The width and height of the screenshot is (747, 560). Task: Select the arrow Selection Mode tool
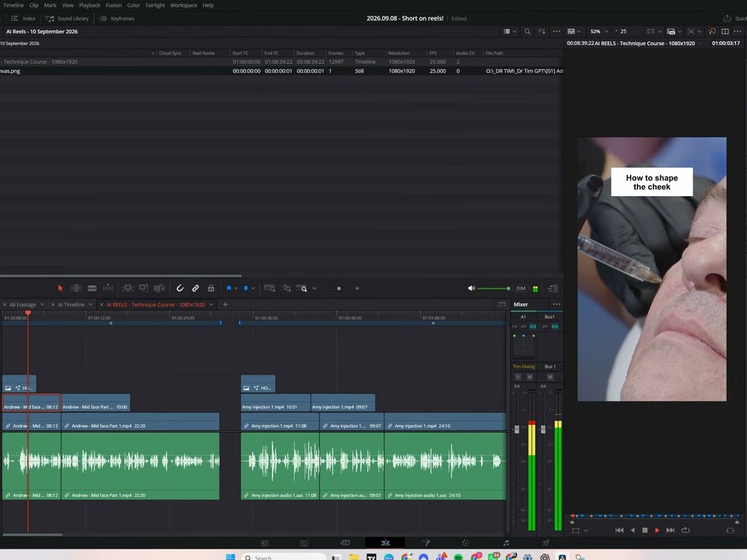(x=60, y=288)
